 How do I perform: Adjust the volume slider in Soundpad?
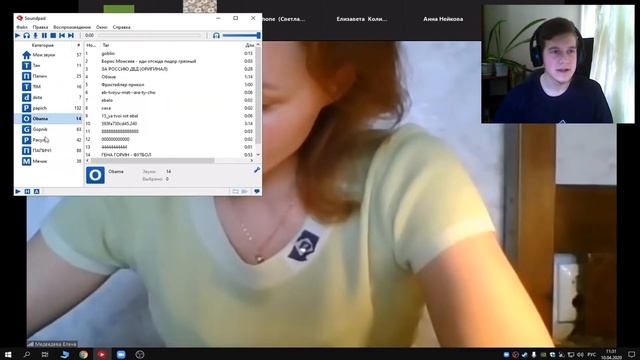pos(241,36)
